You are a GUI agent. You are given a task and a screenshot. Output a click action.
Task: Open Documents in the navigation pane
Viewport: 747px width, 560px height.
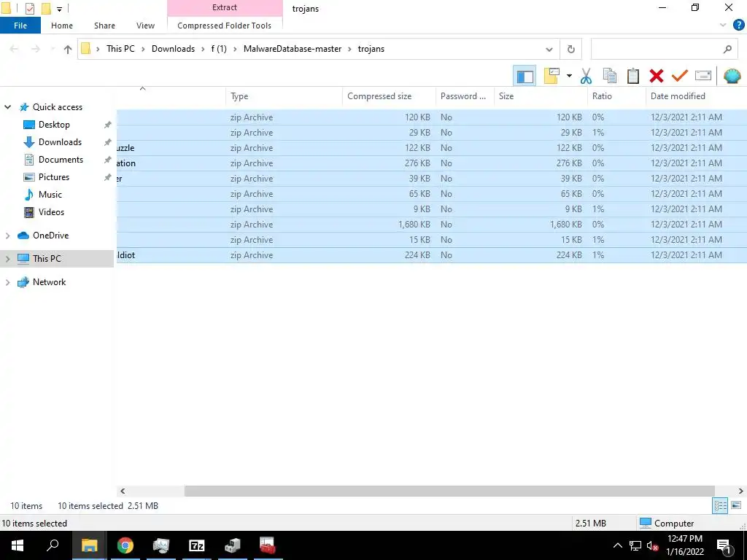click(61, 160)
